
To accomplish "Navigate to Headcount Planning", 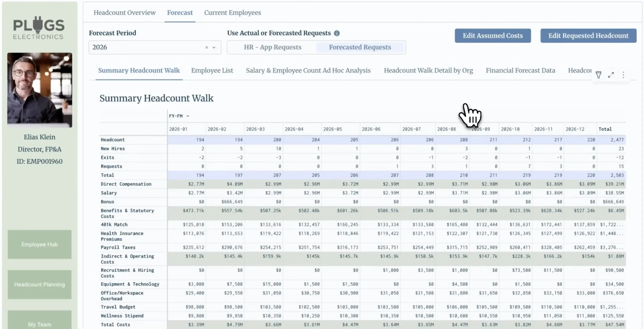I will tap(39, 284).
